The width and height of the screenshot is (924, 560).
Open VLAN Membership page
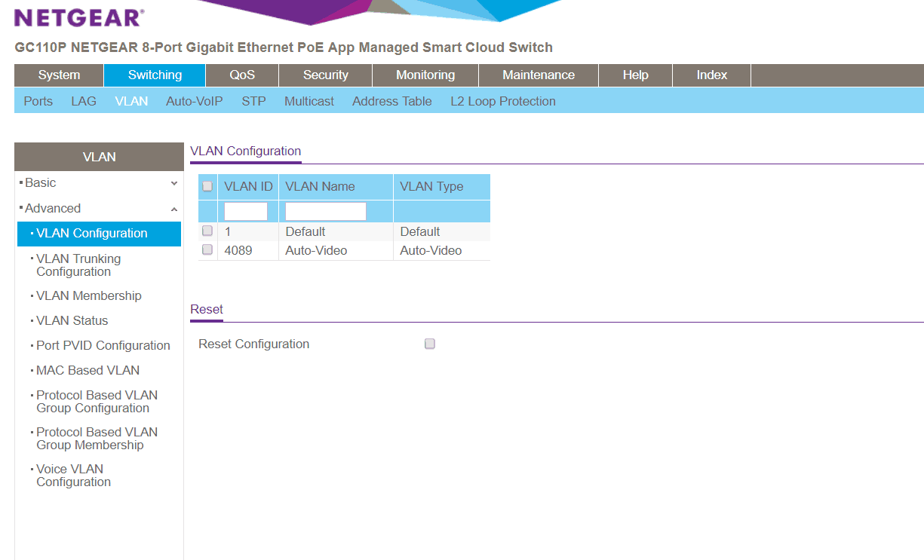click(x=89, y=296)
